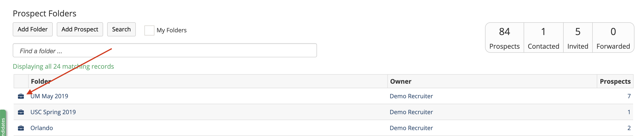This screenshot has height=136, width=644.
Task: Click the briefcase icon beside UM May 2019
Action: click(x=21, y=96)
